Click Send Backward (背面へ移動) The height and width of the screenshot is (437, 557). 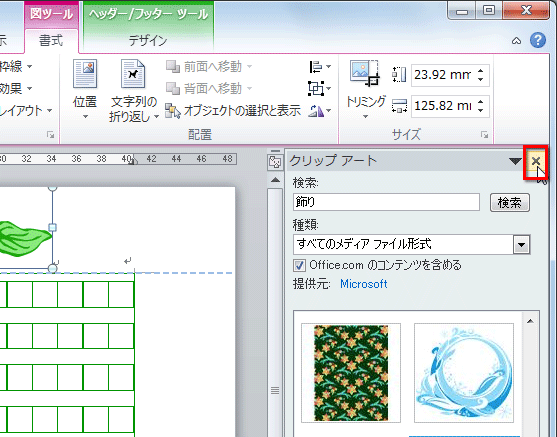coord(209,88)
